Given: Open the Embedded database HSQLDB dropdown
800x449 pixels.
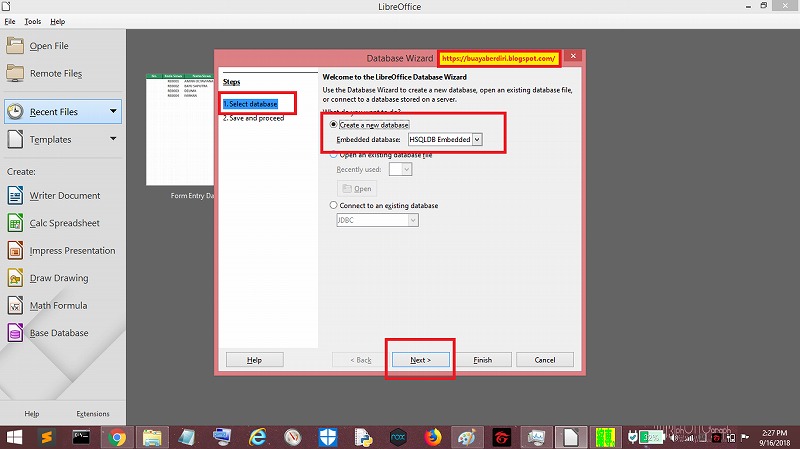Looking at the screenshot, I should coord(445,139).
